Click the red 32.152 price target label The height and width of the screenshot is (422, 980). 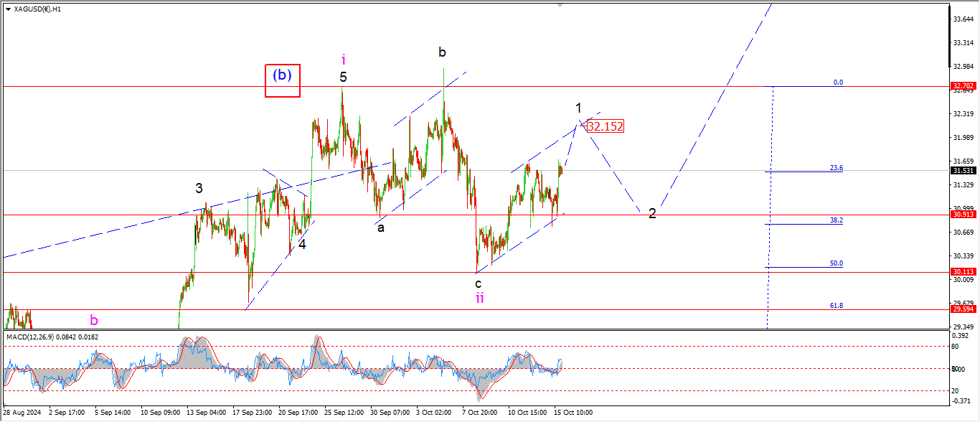pos(604,126)
